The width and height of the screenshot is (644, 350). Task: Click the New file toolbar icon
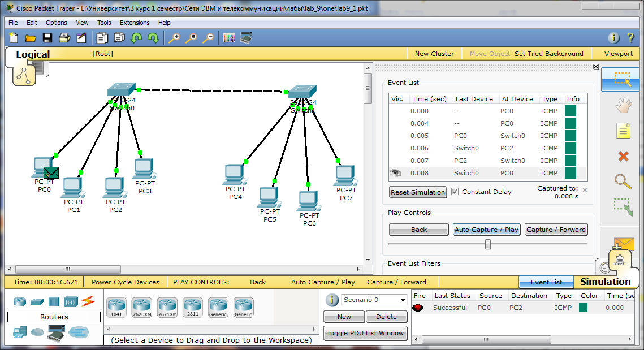point(14,38)
